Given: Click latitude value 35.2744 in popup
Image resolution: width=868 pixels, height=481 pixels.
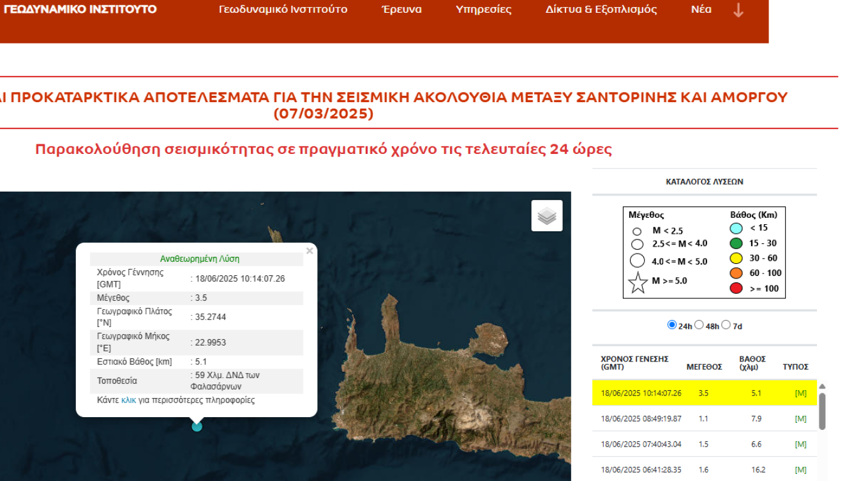Looking at the screenshot, I should [x=211, y=317].
